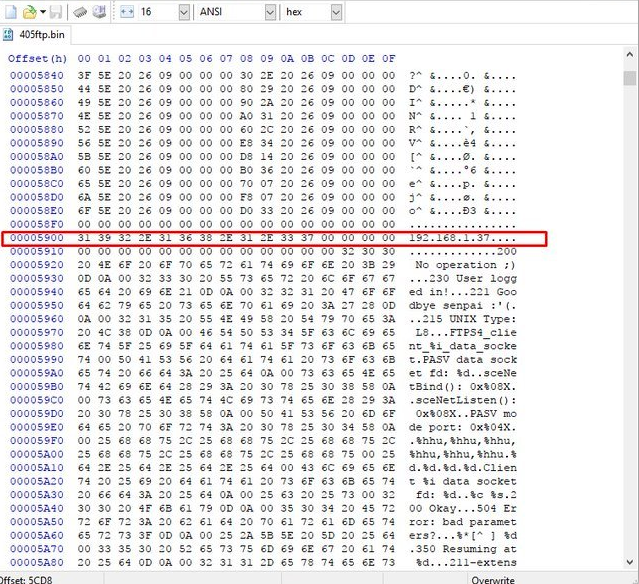Viewport: 639px width, 584px height.
Task: Click the Offset 5CD8 status bar entry
Action: [26, 580]
